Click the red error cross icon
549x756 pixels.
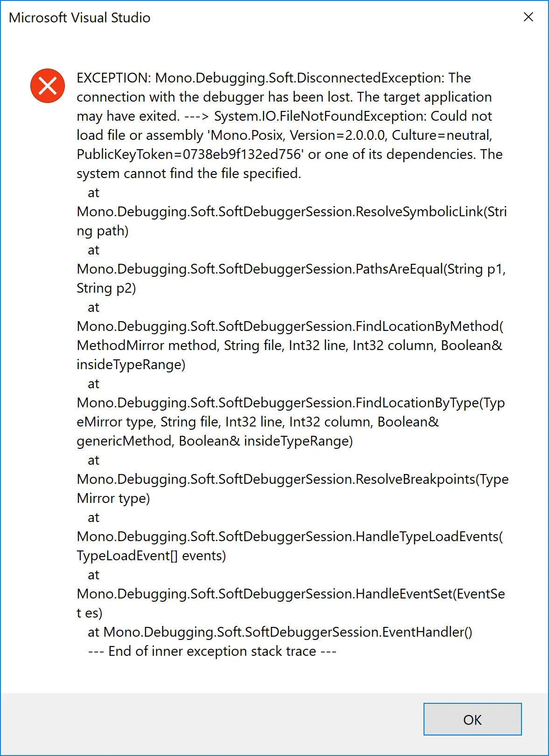click(x=48, y=86)
